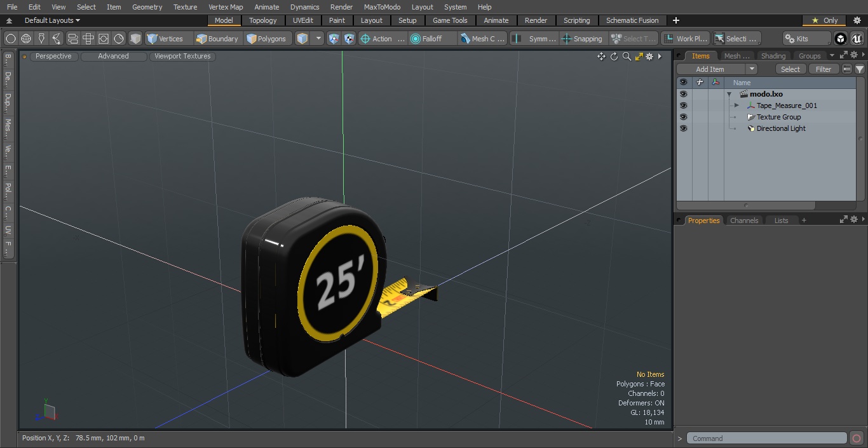Toggle the star Only button
This screenshot has height=448, width=868.
point(824,20)
